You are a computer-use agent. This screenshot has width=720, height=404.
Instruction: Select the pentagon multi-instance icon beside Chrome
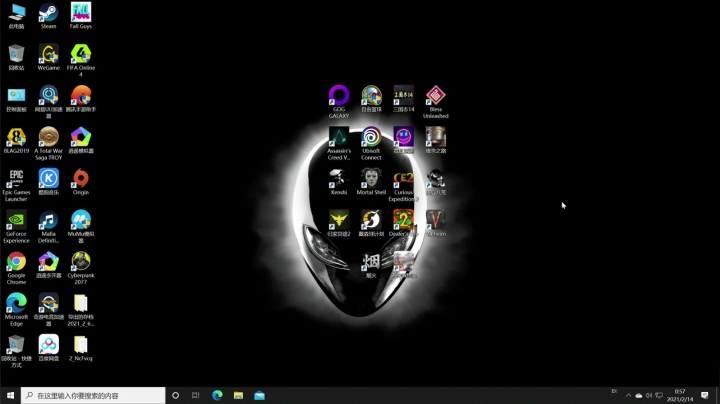pyautogui.click(x=48, y=264)
